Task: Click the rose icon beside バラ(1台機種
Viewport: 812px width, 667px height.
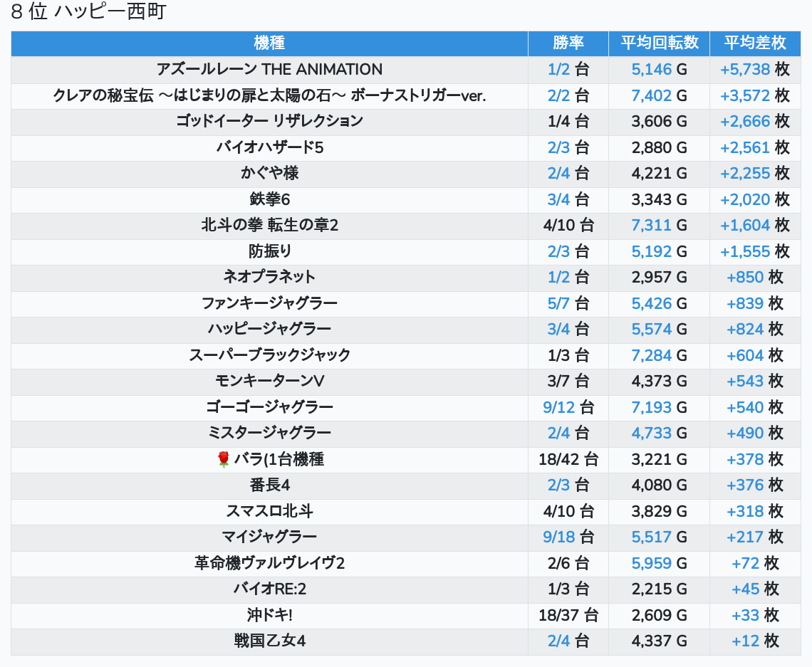Action: tap(224, 460)
